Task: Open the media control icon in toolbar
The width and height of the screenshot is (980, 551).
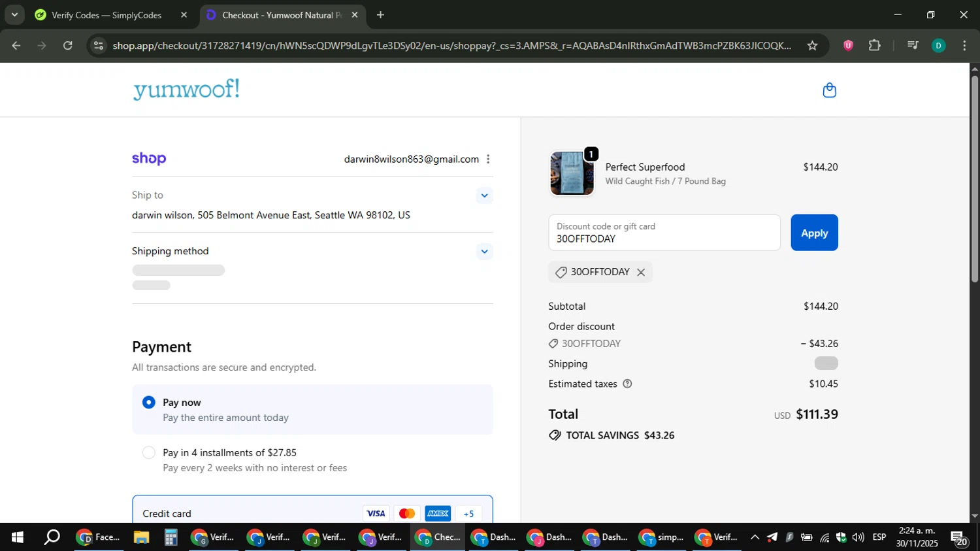Action: coord(913,45)
